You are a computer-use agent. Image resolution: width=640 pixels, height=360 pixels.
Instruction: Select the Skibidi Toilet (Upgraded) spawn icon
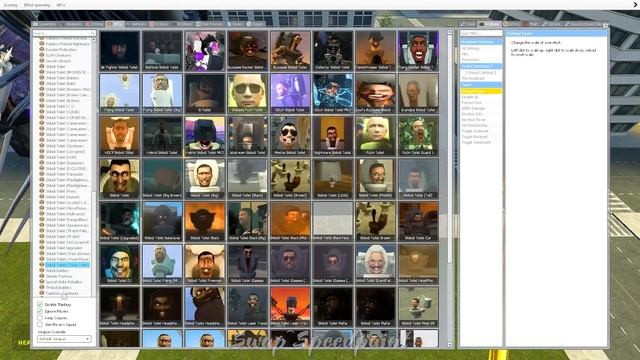(x=120, y=221)
